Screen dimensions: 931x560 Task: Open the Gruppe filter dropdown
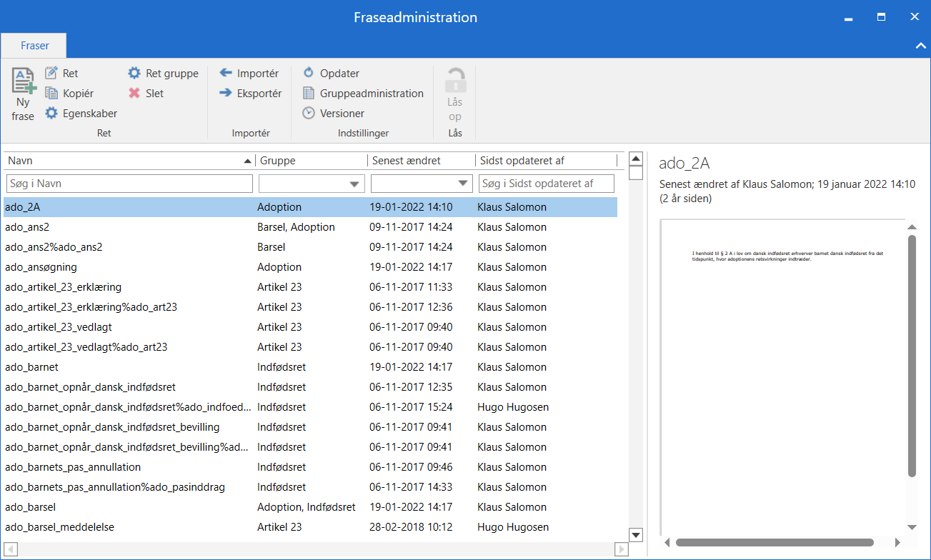355,184
